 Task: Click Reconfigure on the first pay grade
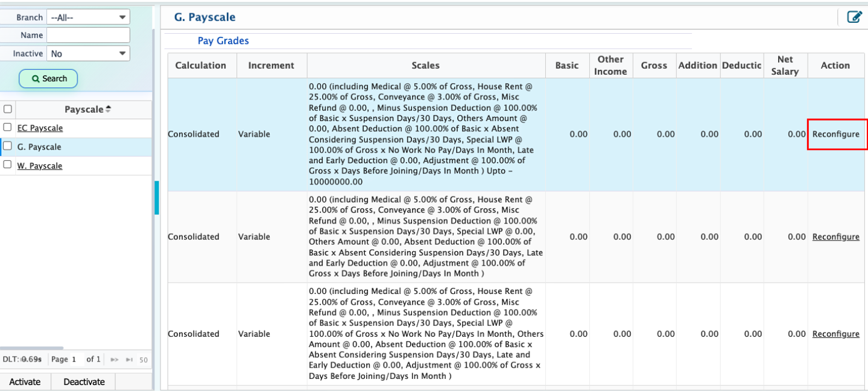click(x=835, y=134)
